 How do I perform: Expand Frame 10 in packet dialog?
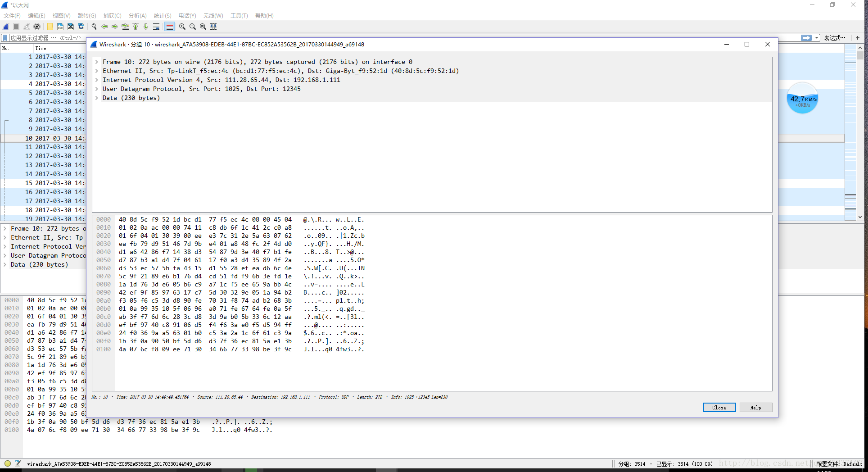(x=97, y=62)
